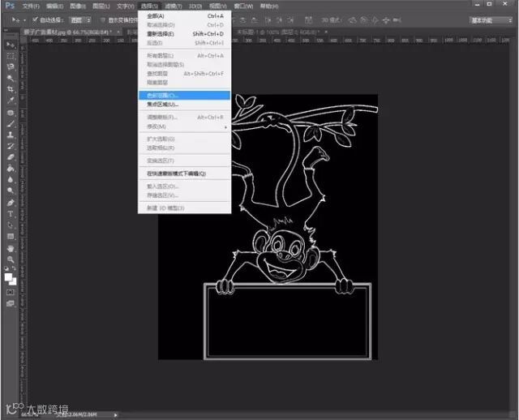The height and width of the screenshot is (420, 519).
Task: Open the 滤镜(T) menu
Action: point(174,6)
